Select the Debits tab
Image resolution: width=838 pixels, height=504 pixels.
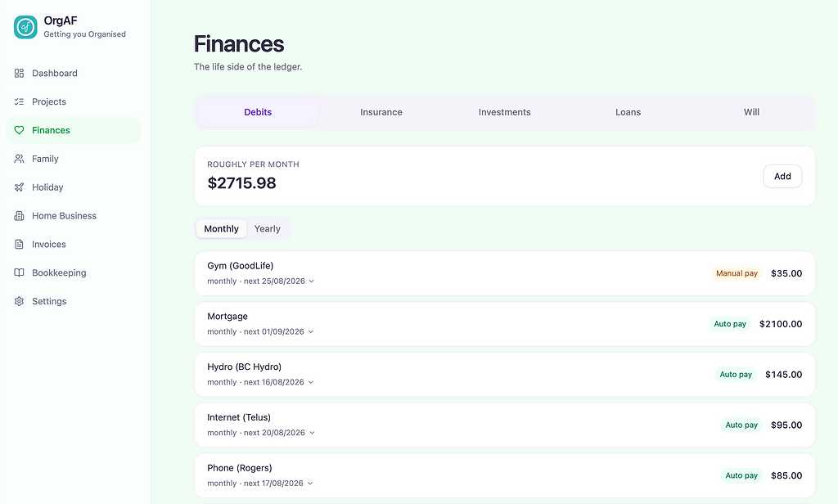tap(258, 112)
